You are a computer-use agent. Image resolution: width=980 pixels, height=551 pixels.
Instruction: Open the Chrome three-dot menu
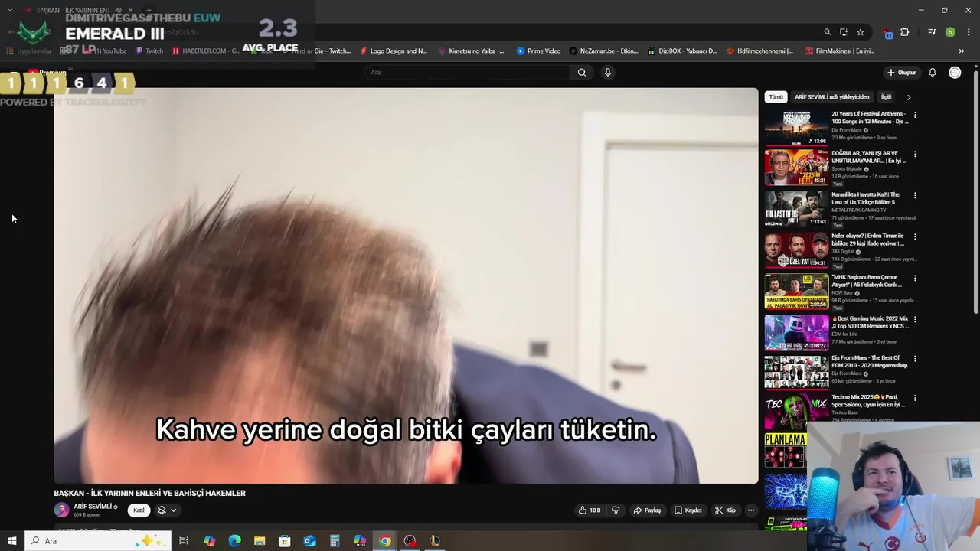coord(969,32)
